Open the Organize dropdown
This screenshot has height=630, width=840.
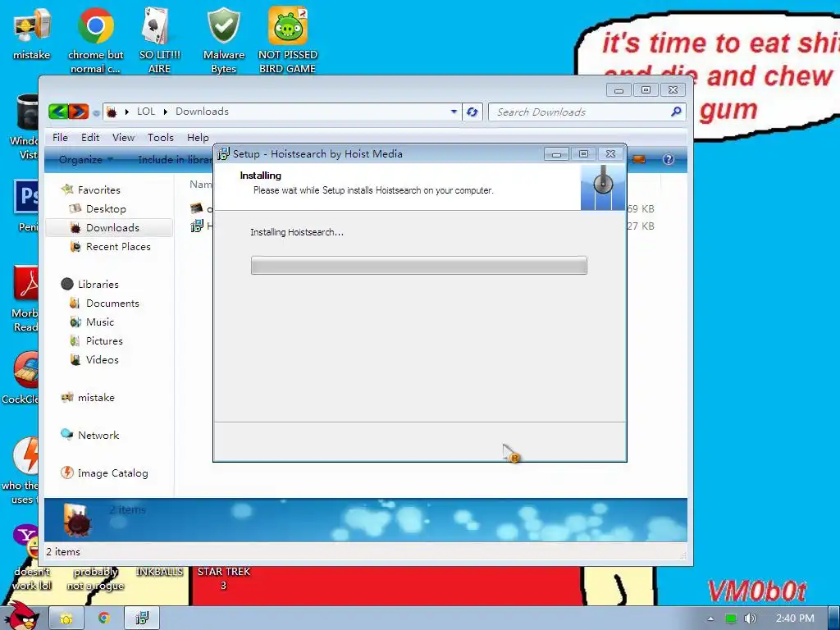pos(85,159)
